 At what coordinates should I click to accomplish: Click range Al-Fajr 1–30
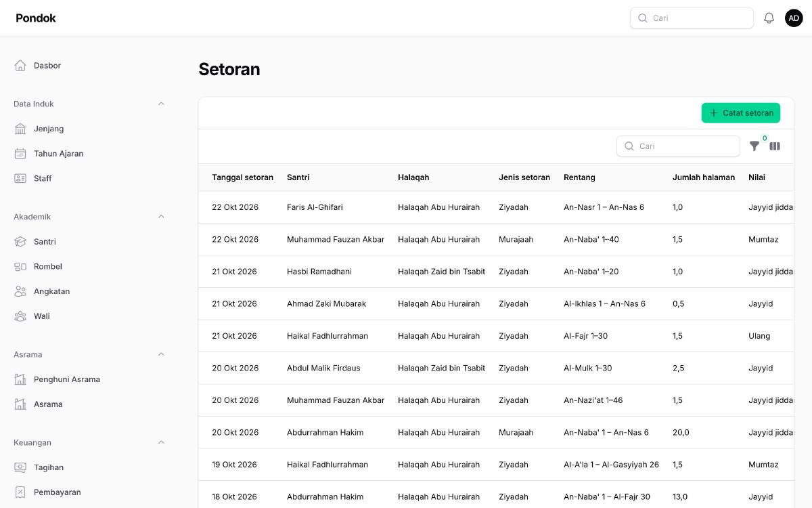coord(585,336)
